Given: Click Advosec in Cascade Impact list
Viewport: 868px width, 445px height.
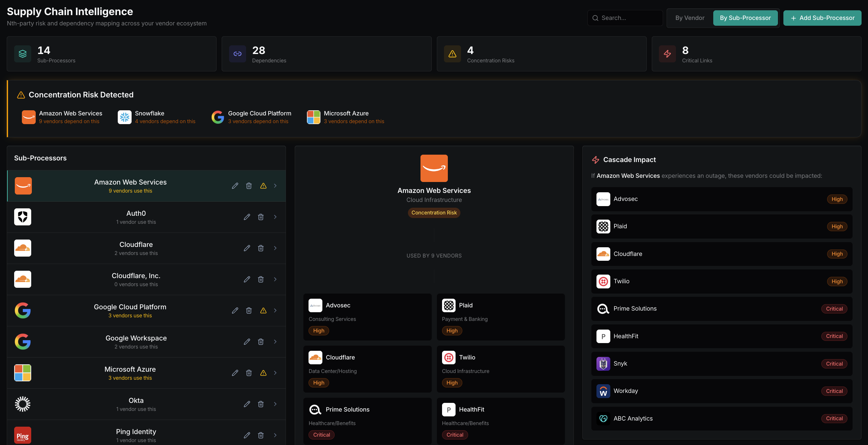Looking at the screenshot, I should (722, 199).
